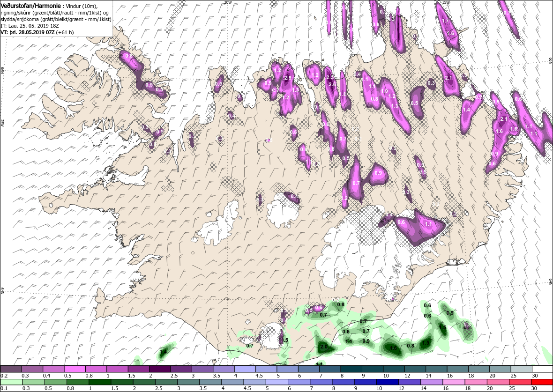553x392 pixels.
Task: Pick the light pink lower swatch at 16
Action: [453, 383]
